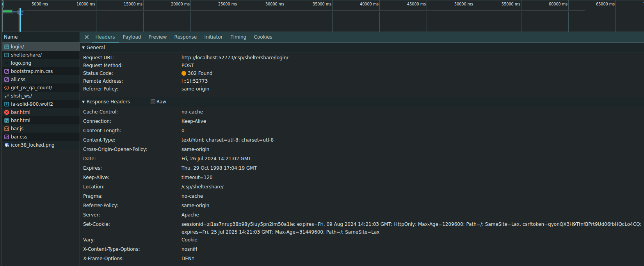Screen dimensions: 644x266
Task: Click the websocket icon beside shsh_ws/
Action: [7, 96]
